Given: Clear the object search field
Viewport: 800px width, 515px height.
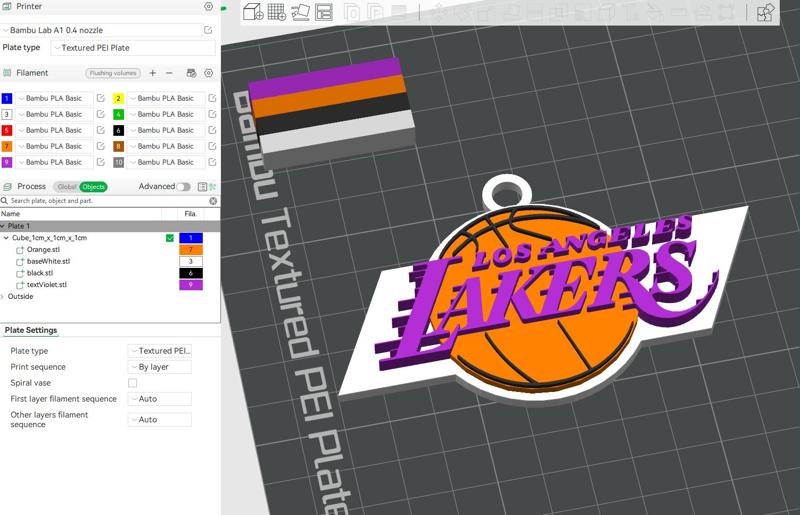Looking at the screenshot, I should click(213, 201).
